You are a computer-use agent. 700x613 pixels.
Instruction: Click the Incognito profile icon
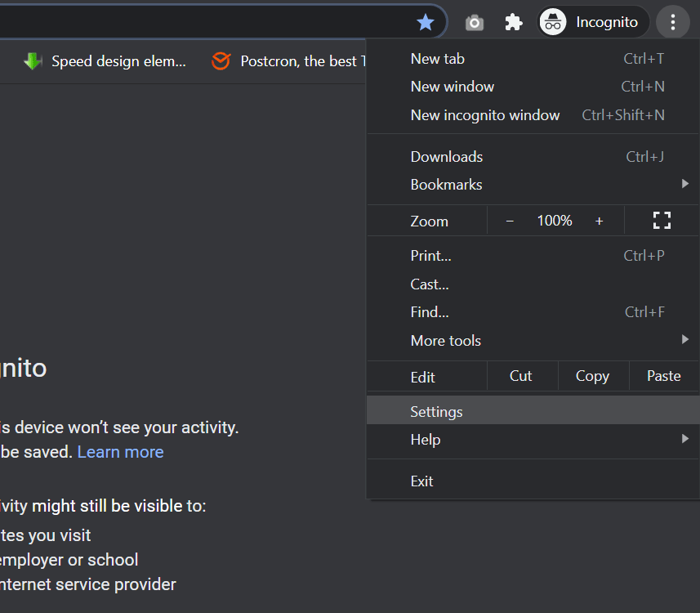pos(552,22)
